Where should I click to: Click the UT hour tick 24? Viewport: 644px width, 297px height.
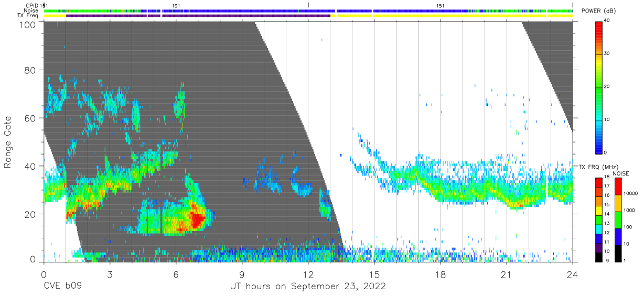573,274
